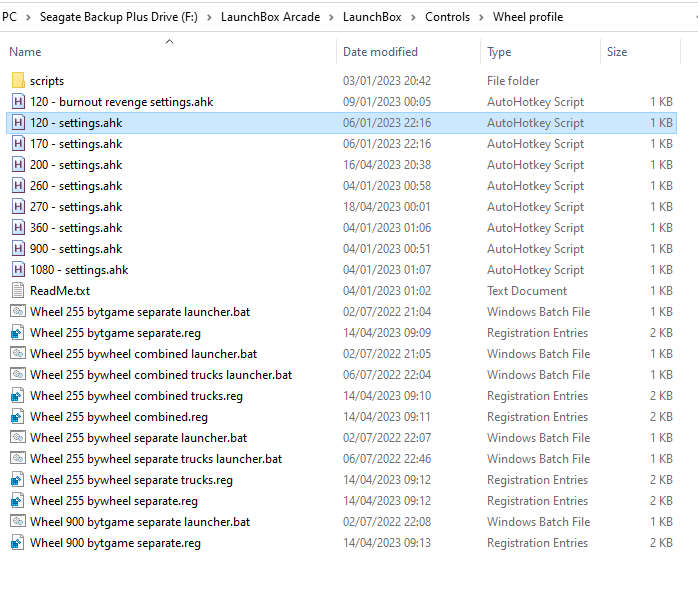This screenshot has width=698, height=590.
Task: Select file name ReadMe.txt
Action: click(60, 291)
